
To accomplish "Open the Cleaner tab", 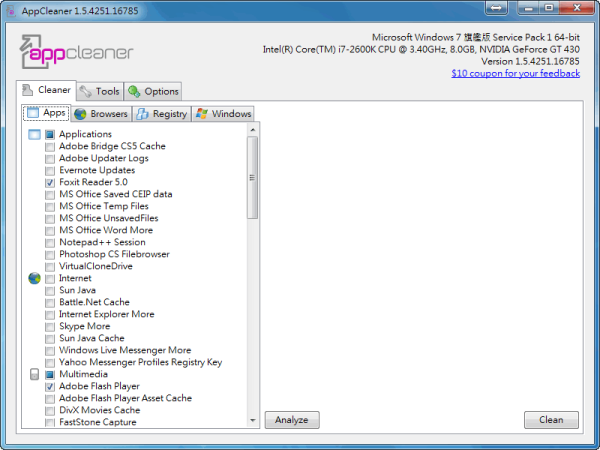I will tap(46, 90).
